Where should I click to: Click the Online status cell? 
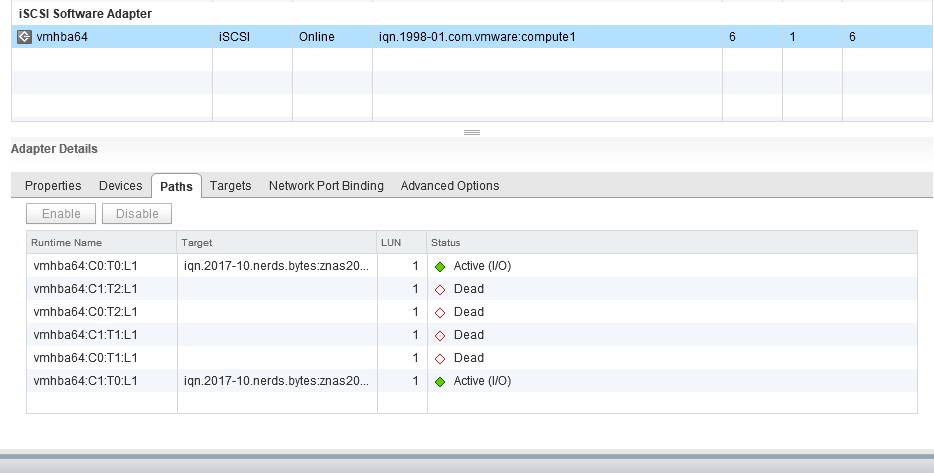316,37
